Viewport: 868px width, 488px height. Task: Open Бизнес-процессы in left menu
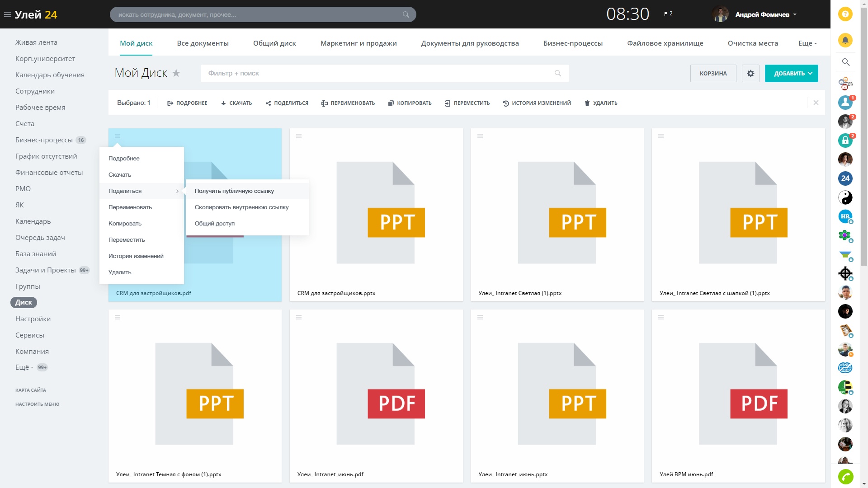tap(44, 140)
